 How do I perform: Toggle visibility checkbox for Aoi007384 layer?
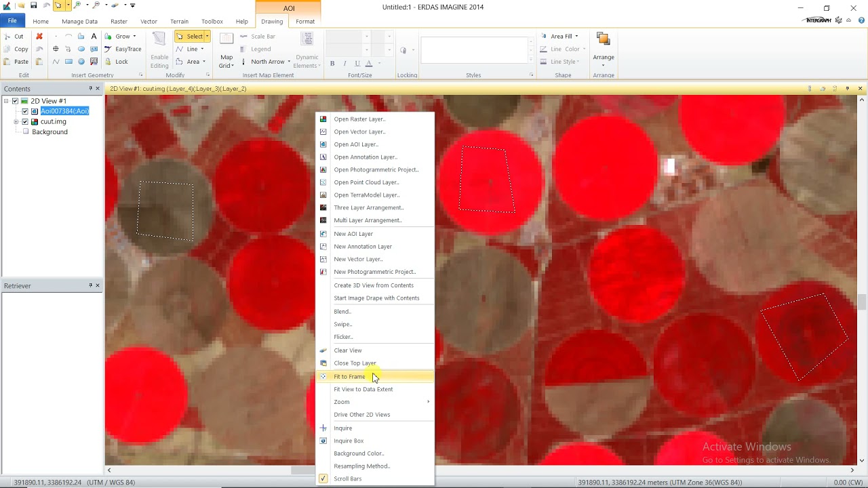(25, 111)
